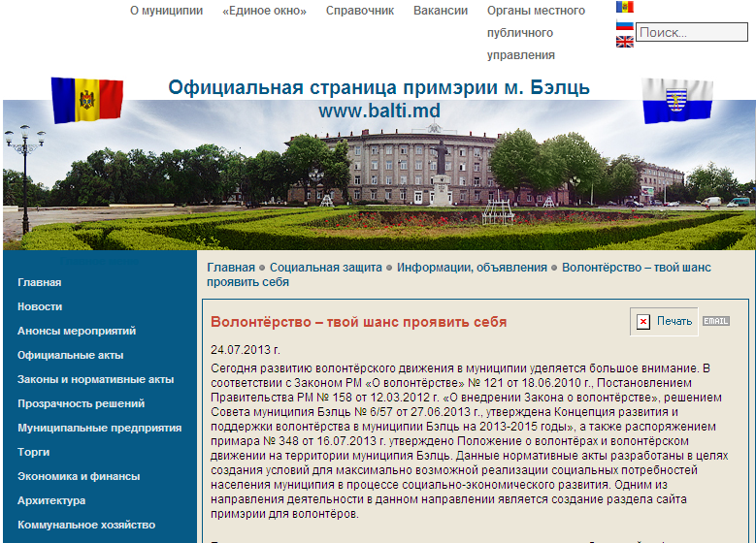Click the «Информации, объявления» breadcrumb link
Screen dimensions: 756x543
[x=472, y=267]
